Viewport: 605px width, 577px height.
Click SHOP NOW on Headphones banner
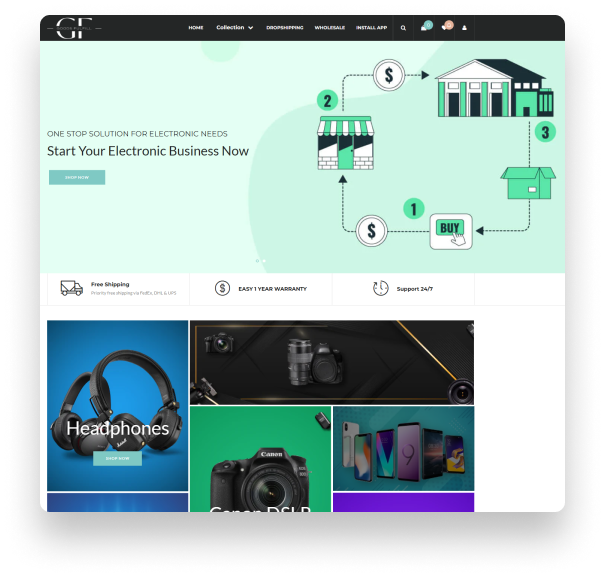point(117,459)
